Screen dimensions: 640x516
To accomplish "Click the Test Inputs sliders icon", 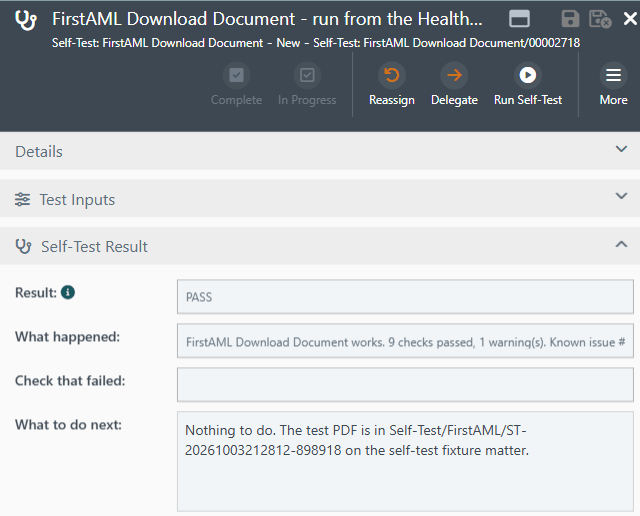I will (x=22, y=200).
